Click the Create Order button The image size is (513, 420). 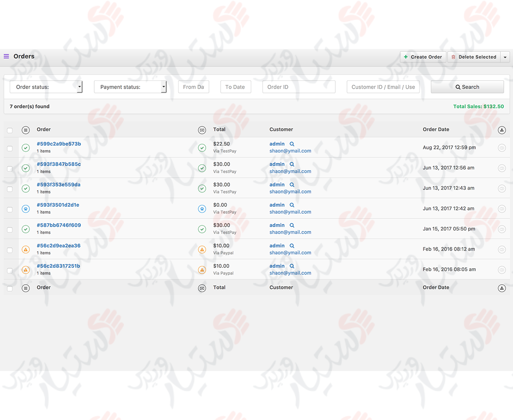[x=423, y=56]
